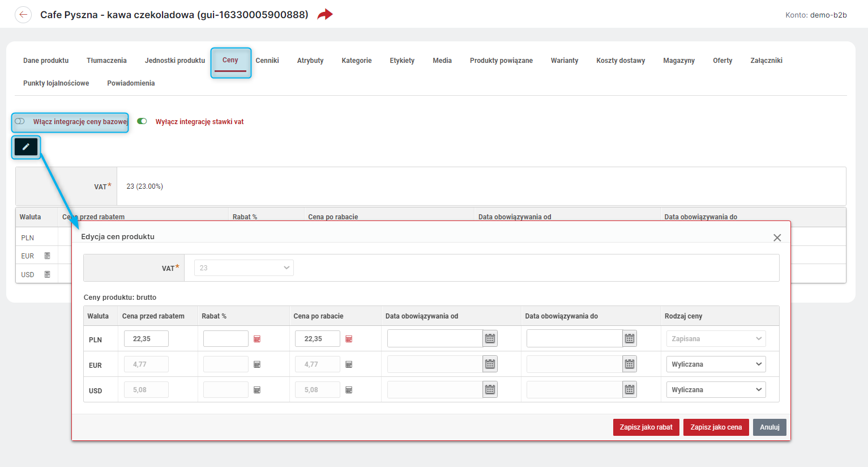Screen dimensions: 868x467
Task: Click Zapisz jako cena button
Action: click(716, 427)
